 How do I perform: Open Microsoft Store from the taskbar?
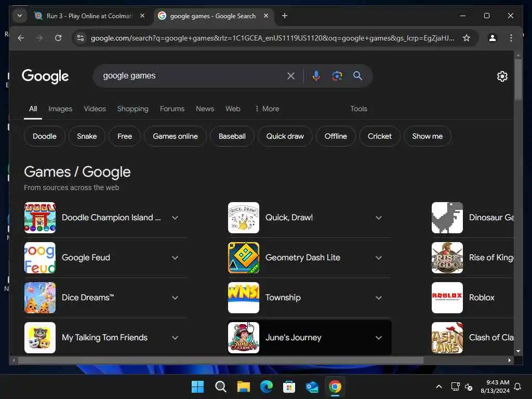[x=289, y=387]
